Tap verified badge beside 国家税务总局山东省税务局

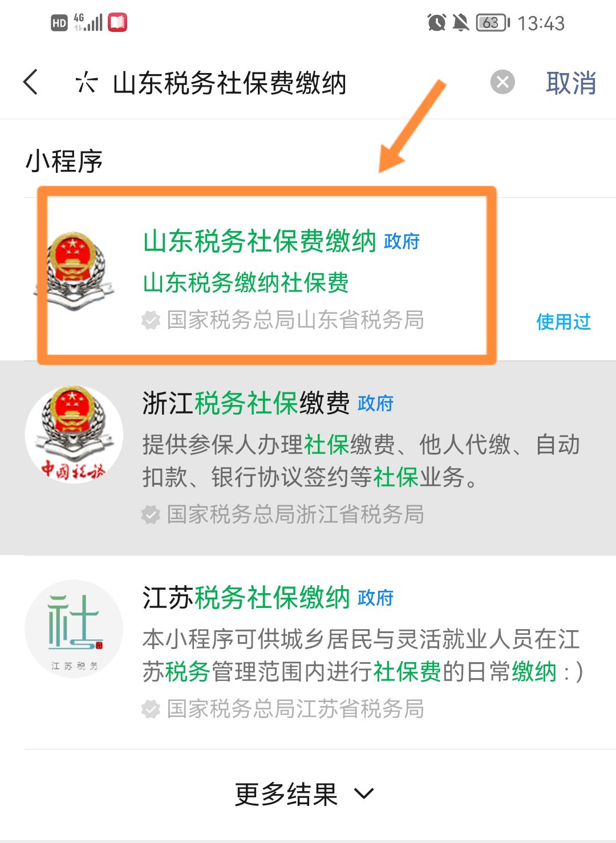[x=151, y=321]
